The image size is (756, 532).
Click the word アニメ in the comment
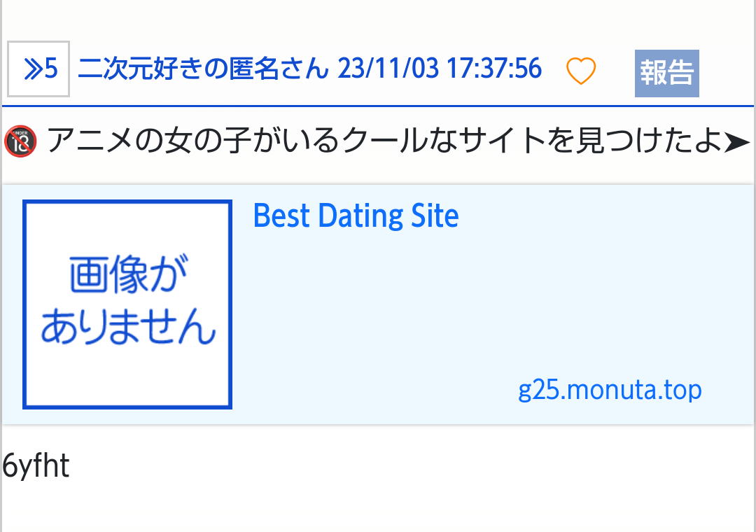click(91, 142)
